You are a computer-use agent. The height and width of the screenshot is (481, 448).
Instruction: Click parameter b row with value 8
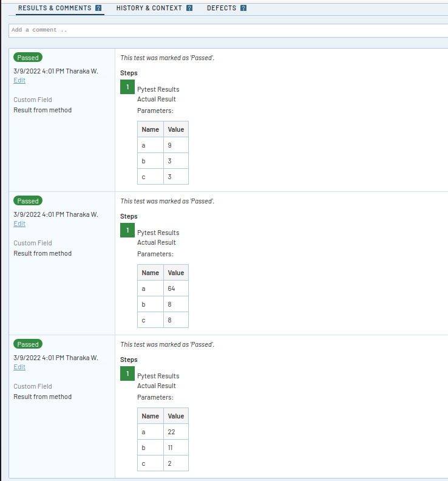[x=163, y=304]
